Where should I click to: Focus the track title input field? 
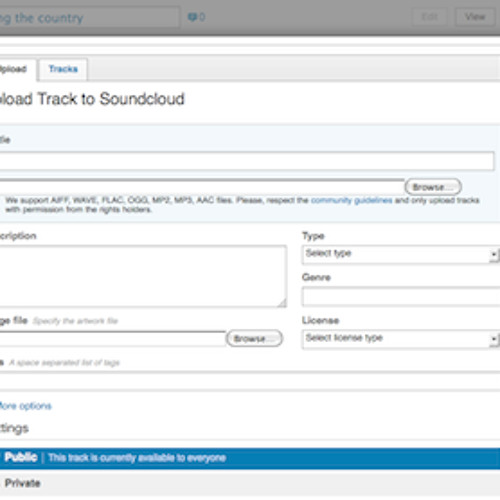tap(247, 161)
